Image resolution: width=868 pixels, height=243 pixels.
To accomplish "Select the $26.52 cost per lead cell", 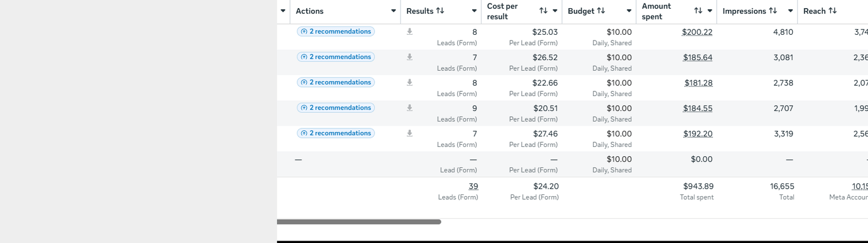I will [x=545, y=58].
